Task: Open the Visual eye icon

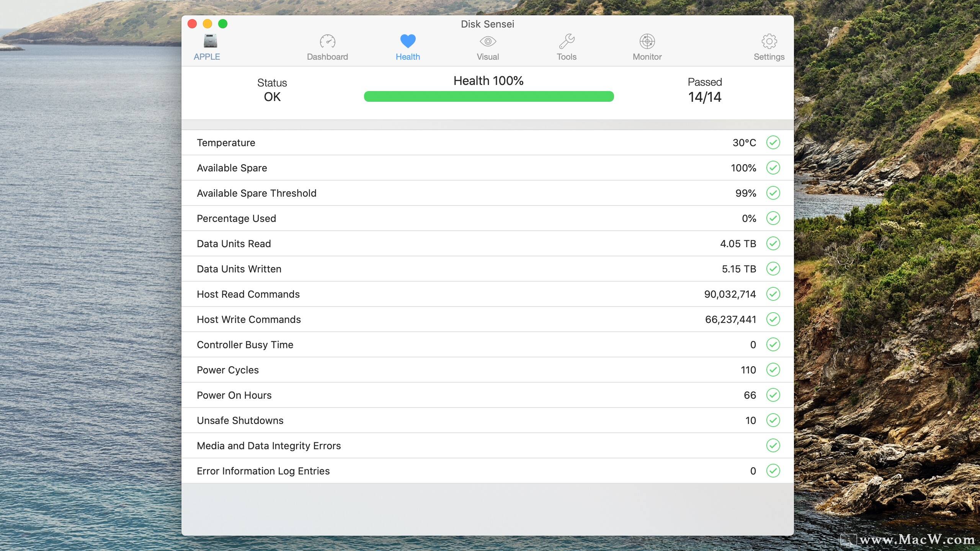Action: pyautogui.click(x=488, y=41)
